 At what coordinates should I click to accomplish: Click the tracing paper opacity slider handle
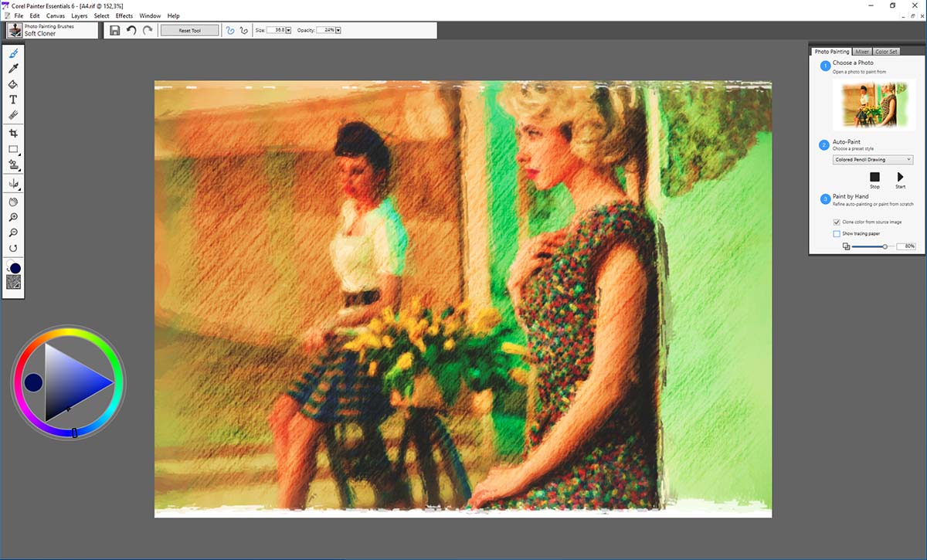click(885, 246)
